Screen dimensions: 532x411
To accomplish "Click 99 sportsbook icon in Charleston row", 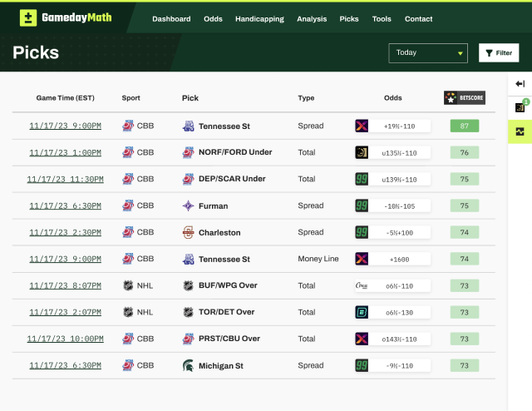I will pyautogui.click(x=362, y=232).
